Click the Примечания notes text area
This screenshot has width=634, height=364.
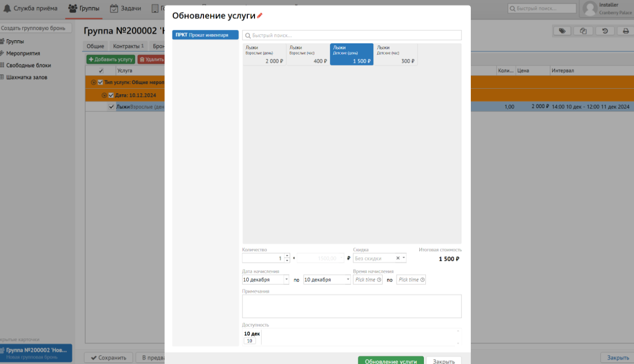[352, 306]
